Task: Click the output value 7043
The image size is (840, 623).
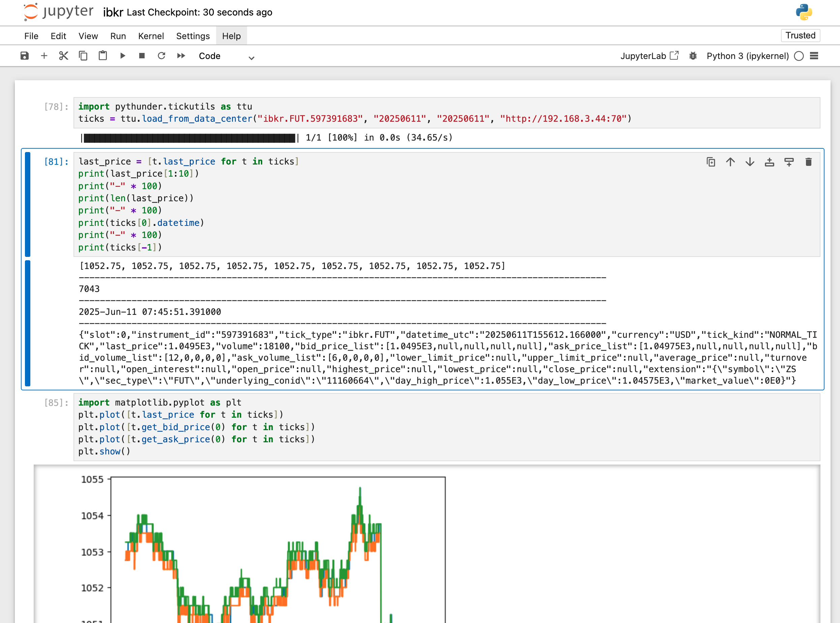Action: [x=89, y=289]
